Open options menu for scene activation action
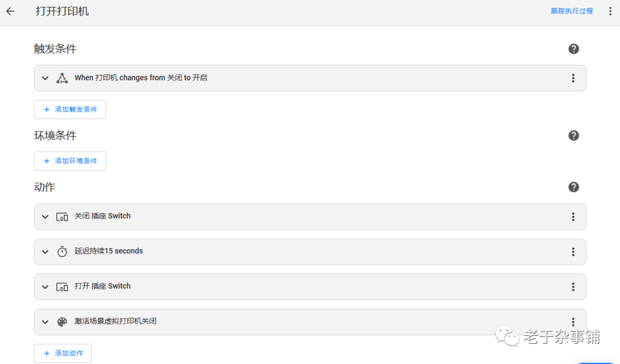Viewport: 620px width, 364px height. point(573,322)
